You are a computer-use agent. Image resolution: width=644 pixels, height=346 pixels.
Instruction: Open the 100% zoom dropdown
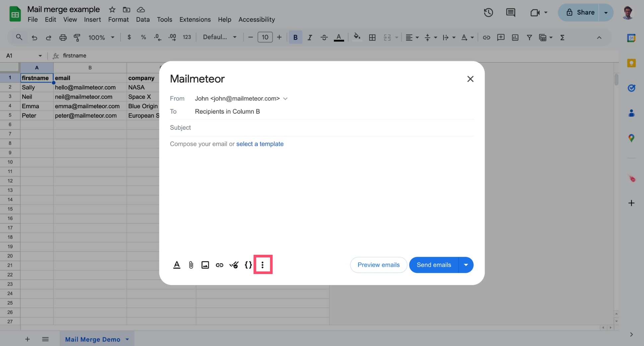[101, 37]
